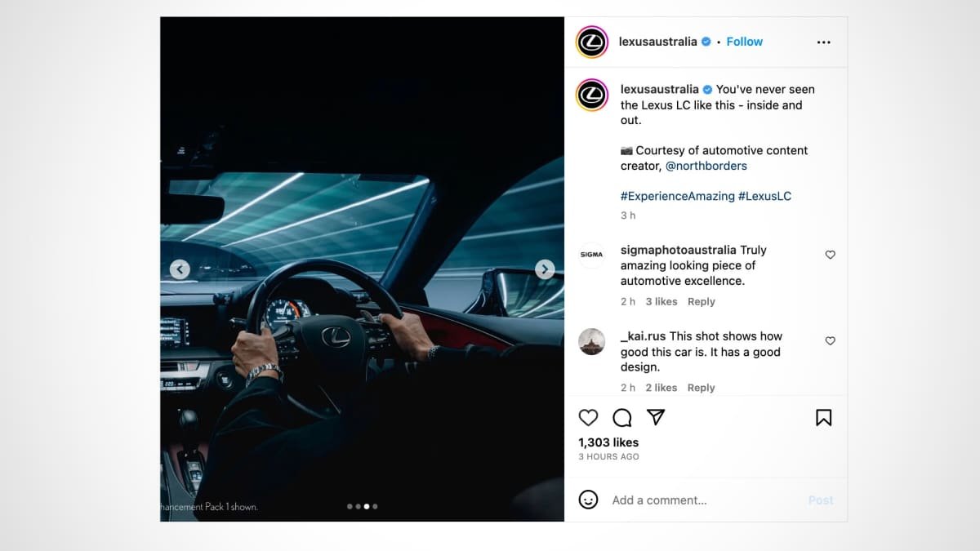This screenshot has height=551, width=980.
Task: Click the Add a comment field
Action: click(x=702, y=500)
